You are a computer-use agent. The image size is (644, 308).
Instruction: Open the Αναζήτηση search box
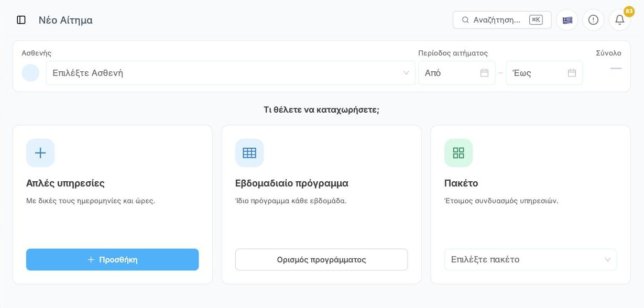(502, 20)
